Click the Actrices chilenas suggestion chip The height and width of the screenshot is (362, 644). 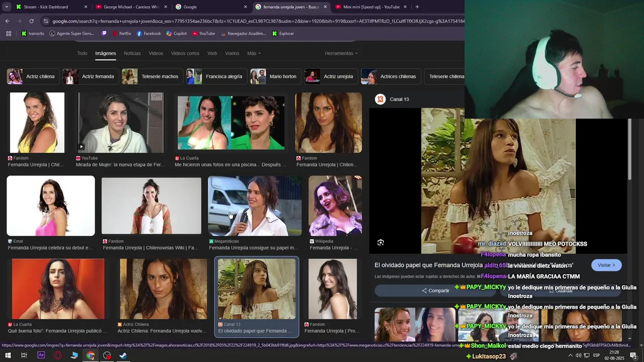(x=390, y=76)
